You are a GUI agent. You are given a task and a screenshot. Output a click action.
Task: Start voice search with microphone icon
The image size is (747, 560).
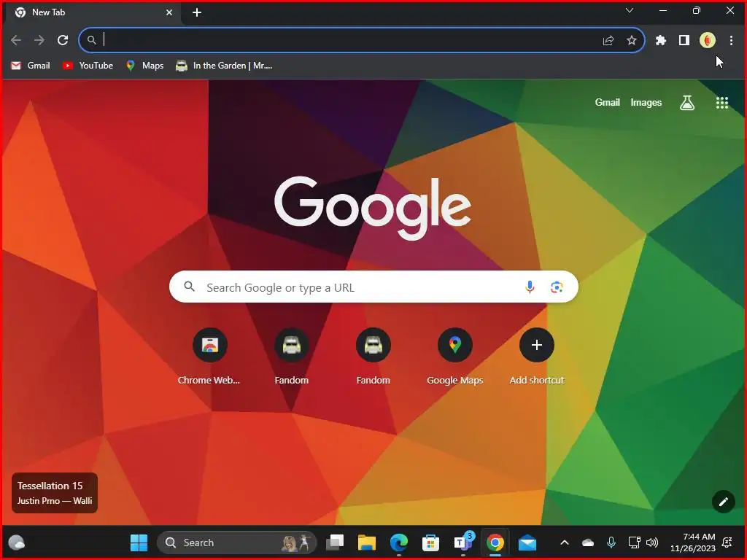(530, 287)
